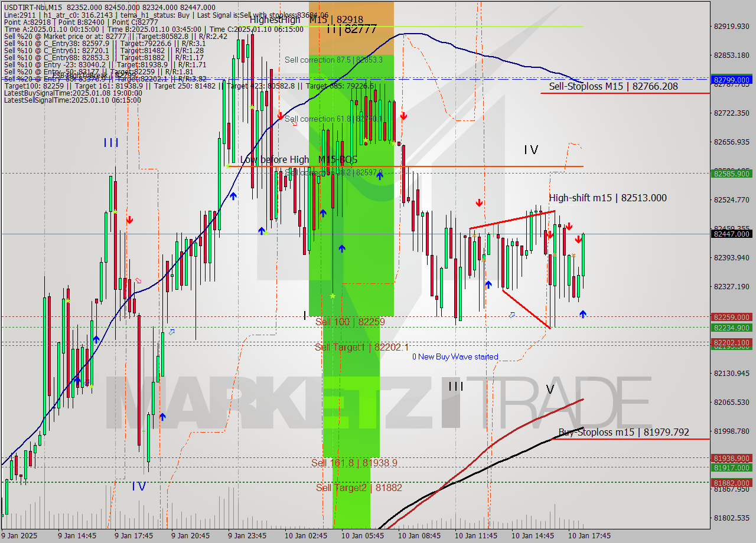This screenshot has width=756, height=543.
Task: Click the 9 Jan 17:45 time axis label
Action: coord(133,536)
